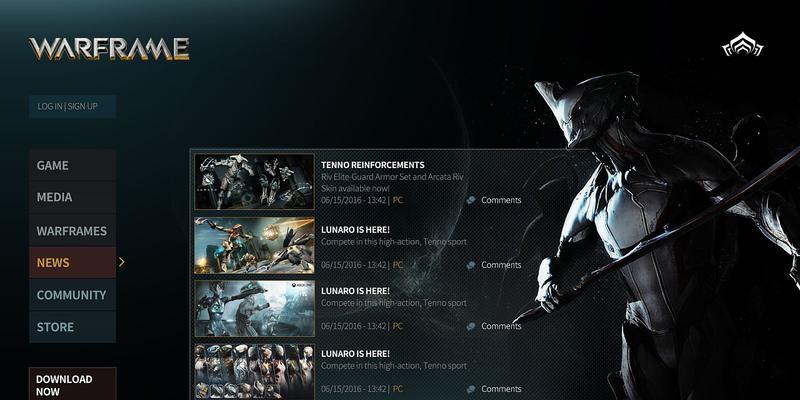Click the warframe roster article thumbnail
The width and height of the screenshot is (800, 400).
click(x=254, y=372)
